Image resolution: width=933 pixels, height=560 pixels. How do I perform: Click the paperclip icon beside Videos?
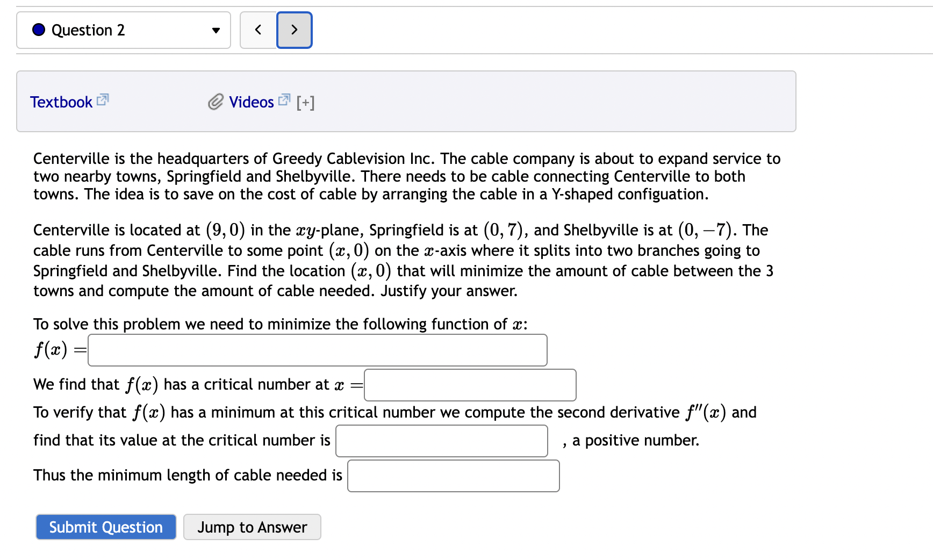pos(216,102)
